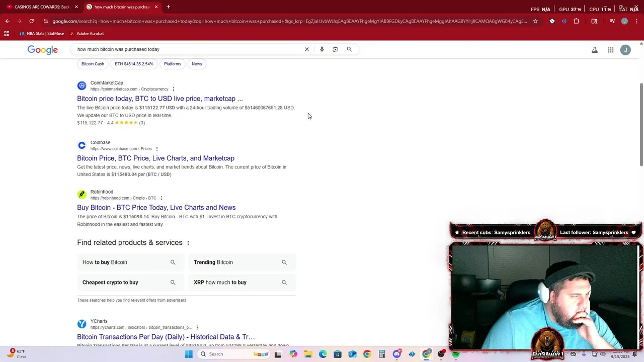This screenshot has width=644, height=362.
Task: Click the Chrome address bar URL
Action: click(289, 21)
